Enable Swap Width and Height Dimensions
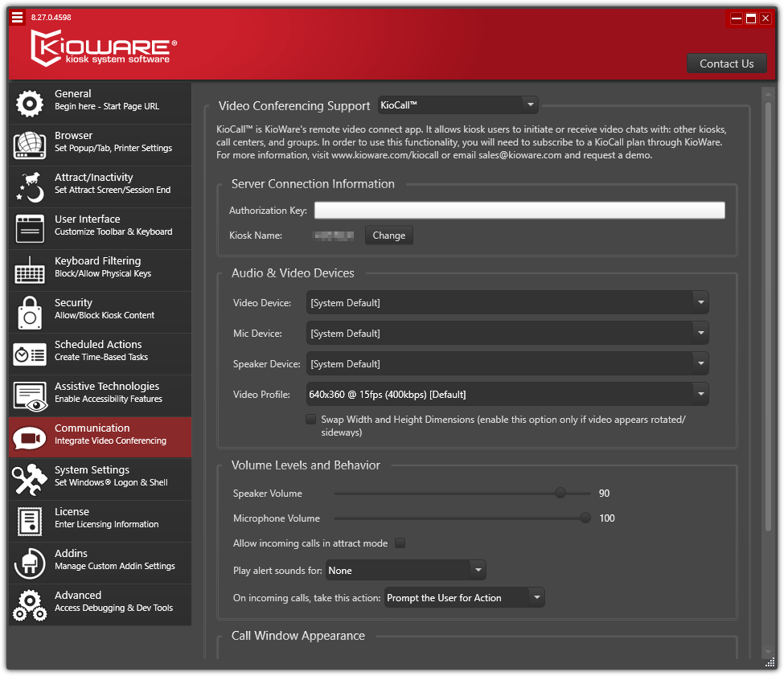784x676 pixels. click(x=311, y=420)
